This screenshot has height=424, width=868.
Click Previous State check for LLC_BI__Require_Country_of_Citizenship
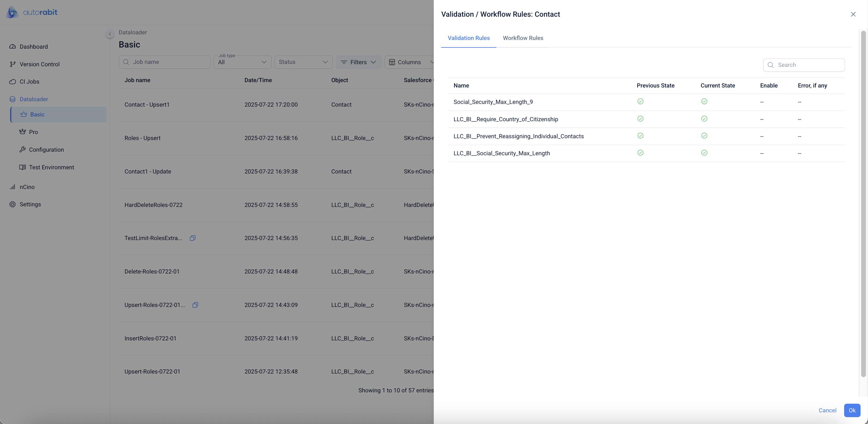tap(640, 119)
